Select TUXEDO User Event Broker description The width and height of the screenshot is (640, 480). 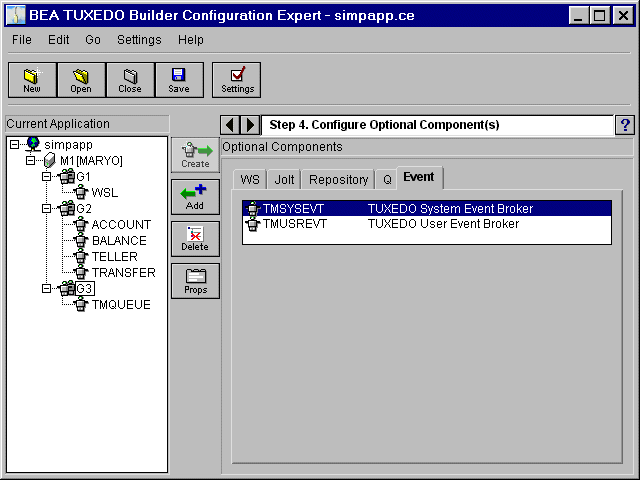(x=443, y=224)
